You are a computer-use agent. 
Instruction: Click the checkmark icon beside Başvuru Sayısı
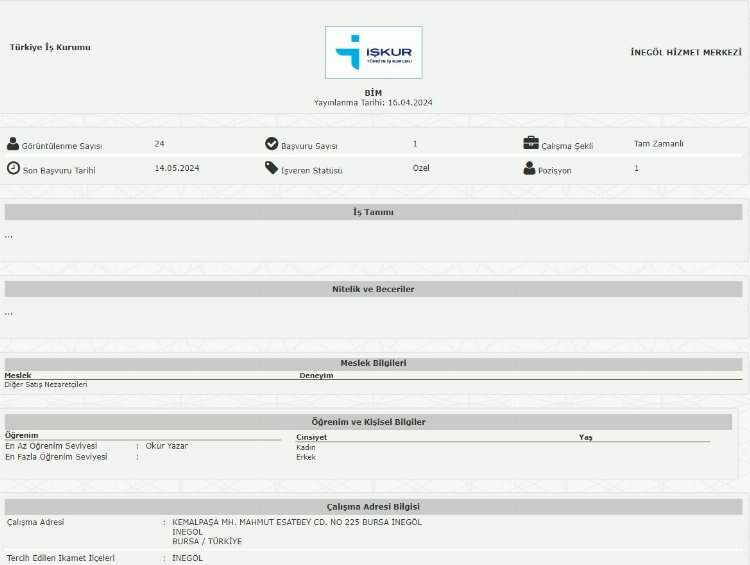271,144
